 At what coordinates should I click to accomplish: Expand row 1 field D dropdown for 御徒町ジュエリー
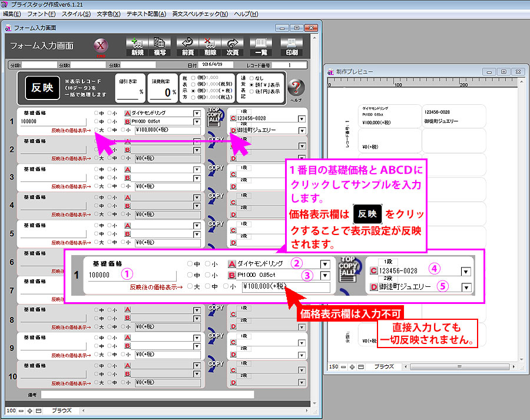click(302, 130)
